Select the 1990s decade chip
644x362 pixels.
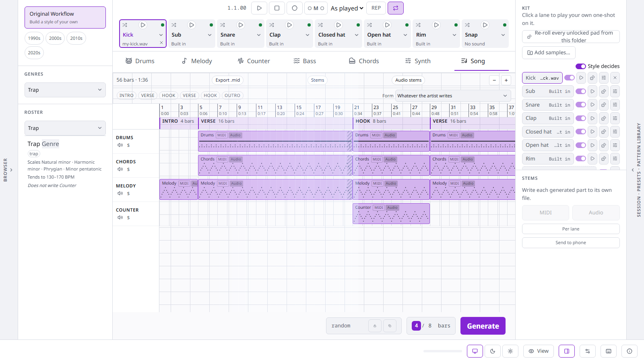pyautogui.click(x=34, y=38)
